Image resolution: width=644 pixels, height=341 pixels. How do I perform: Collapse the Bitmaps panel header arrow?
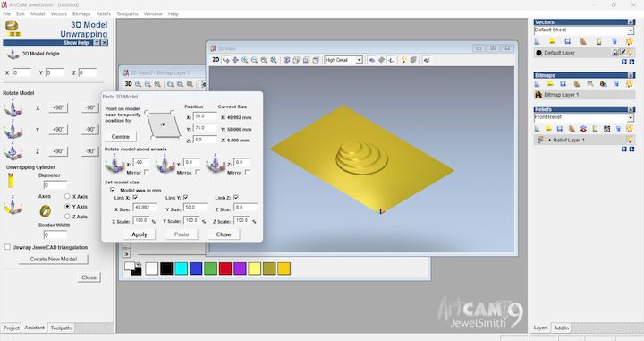tap(631, 75)
